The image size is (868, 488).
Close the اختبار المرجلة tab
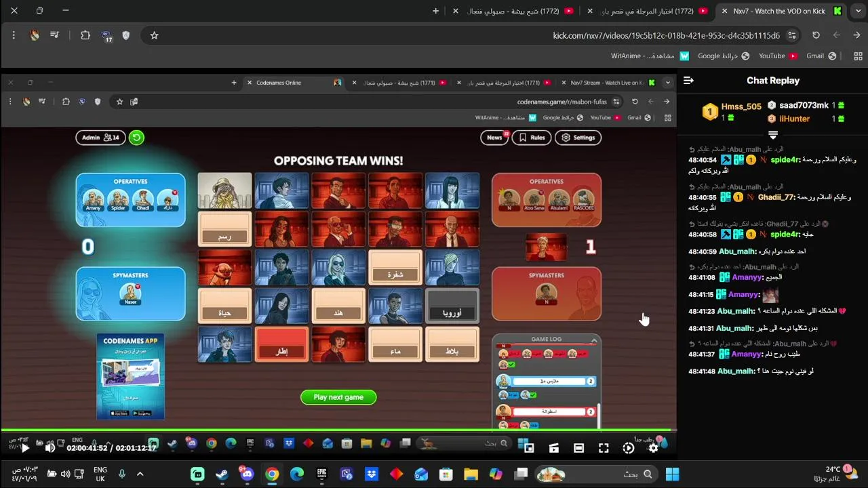[590, 11]
